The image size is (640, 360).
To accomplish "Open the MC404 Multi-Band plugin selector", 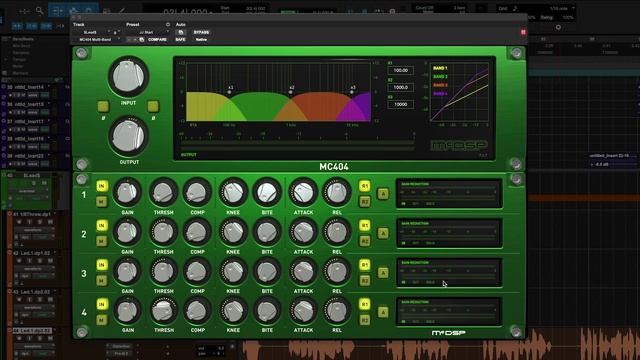I will (97, 40).
